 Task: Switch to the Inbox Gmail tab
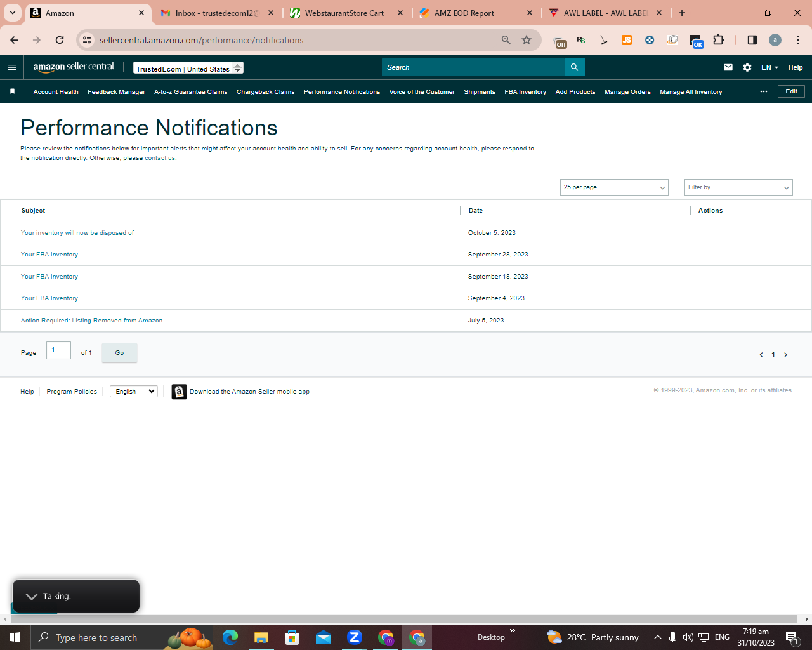click(x=217, y=13)
